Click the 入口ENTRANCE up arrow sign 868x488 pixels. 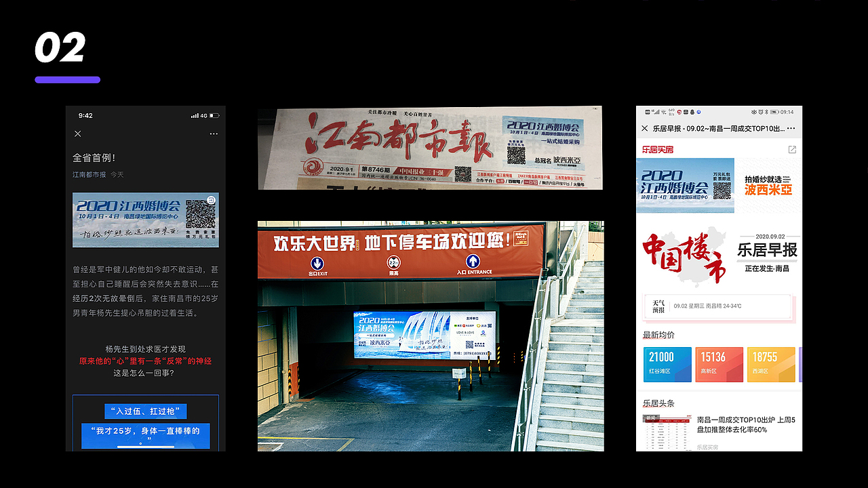coord(474,264)
